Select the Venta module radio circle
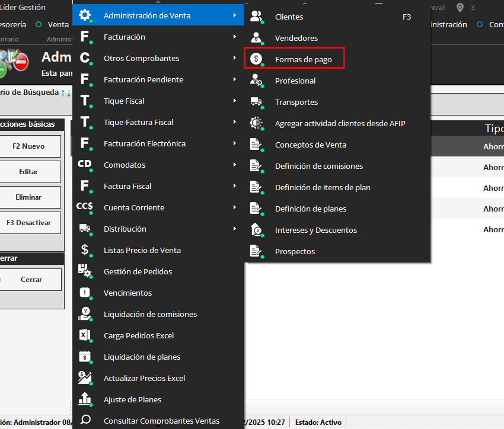504x429 pixels. tap(39, 25)
